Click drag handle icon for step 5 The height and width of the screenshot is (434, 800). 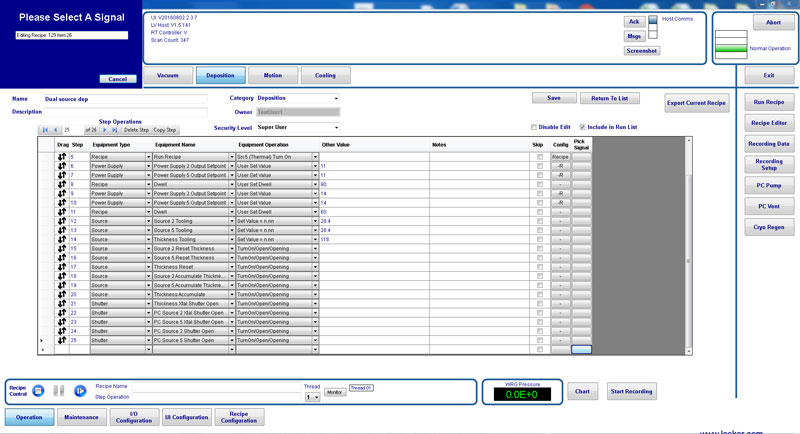click(62, 157)
